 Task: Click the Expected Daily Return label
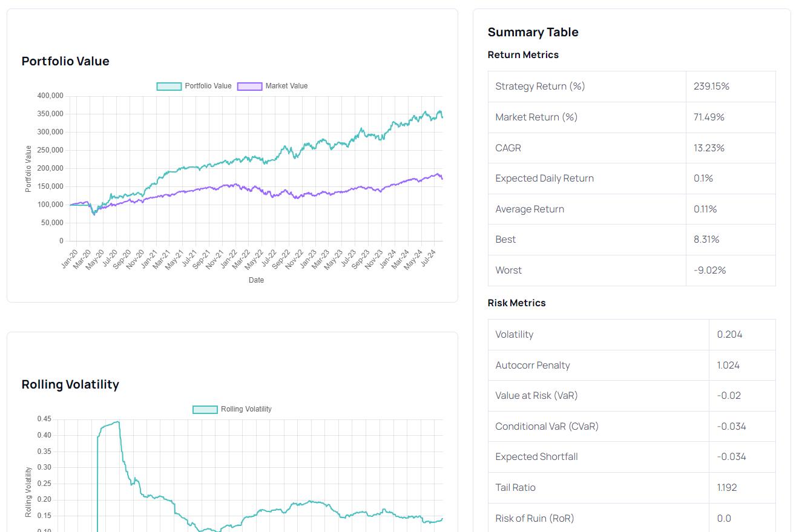544,178
